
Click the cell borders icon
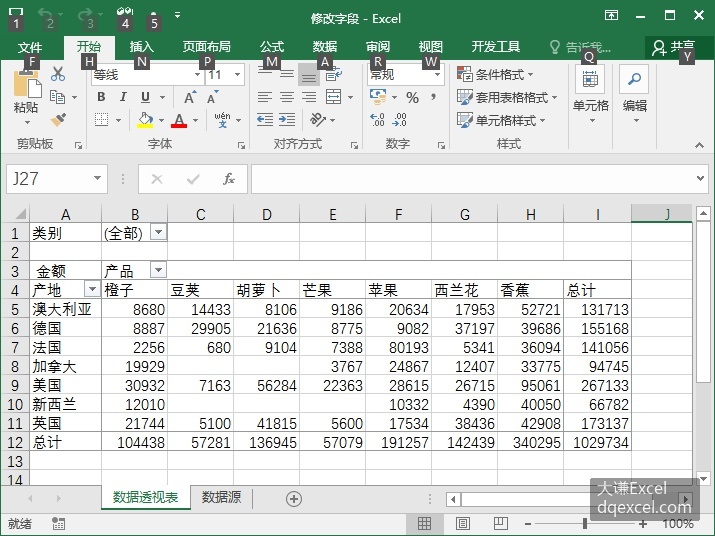point(101,120)
